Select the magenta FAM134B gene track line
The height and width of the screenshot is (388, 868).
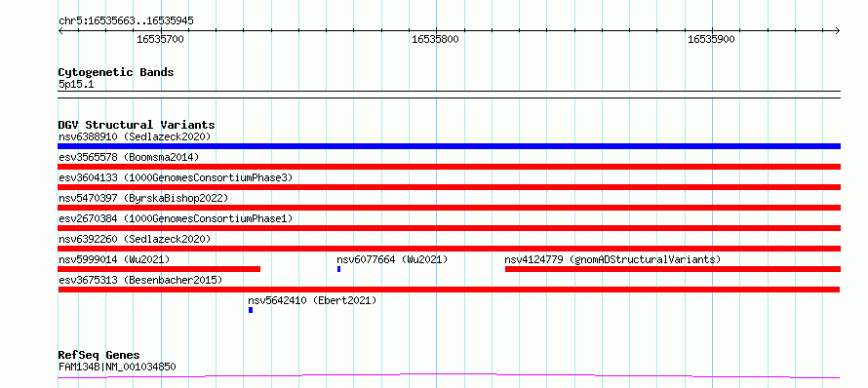pos(449,376)
